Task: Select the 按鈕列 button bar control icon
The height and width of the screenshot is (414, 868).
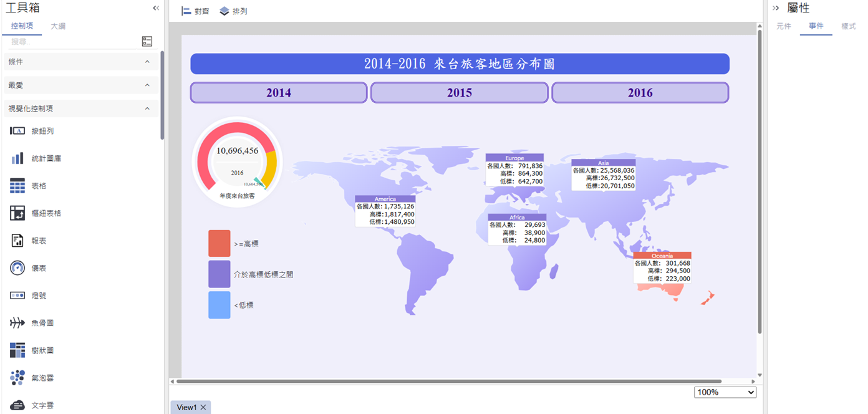Action: (17, 131)
